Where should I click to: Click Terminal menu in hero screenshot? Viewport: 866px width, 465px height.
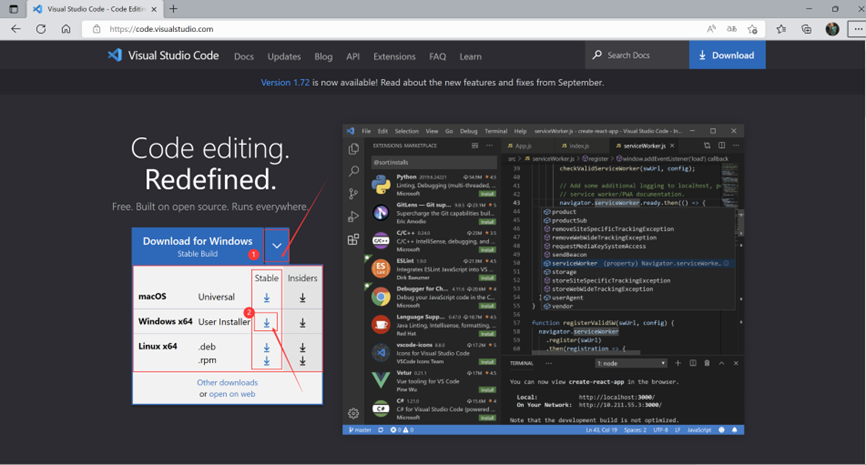[x=495, y=131]
